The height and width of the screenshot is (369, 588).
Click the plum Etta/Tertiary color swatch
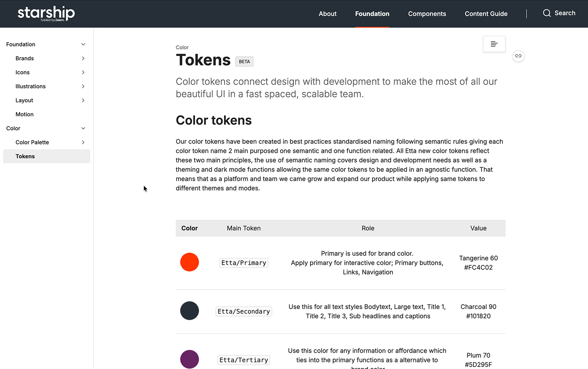click(189, 359)
